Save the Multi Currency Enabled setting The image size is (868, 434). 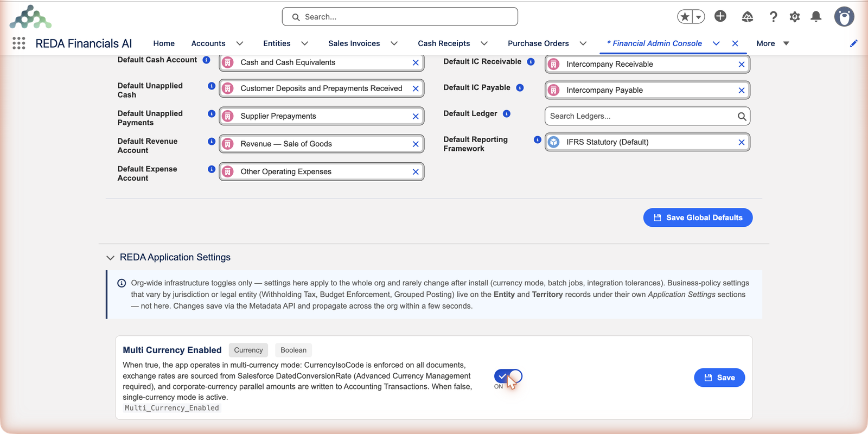point(719,378)
